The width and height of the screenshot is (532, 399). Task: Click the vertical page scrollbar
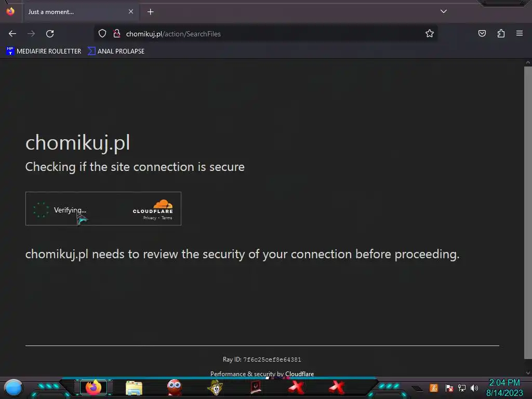pos(528,212)
